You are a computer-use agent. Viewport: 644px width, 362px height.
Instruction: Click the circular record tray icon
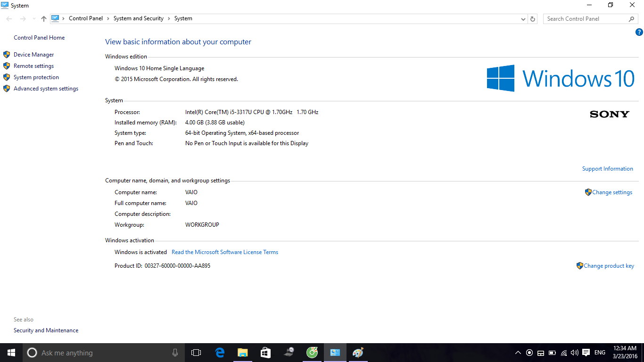(x=529, y=353)
